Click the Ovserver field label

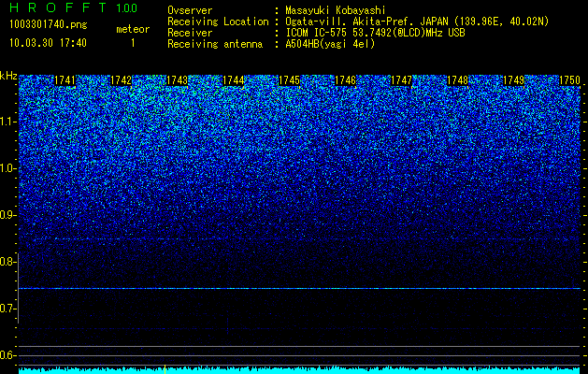(190, 10)
